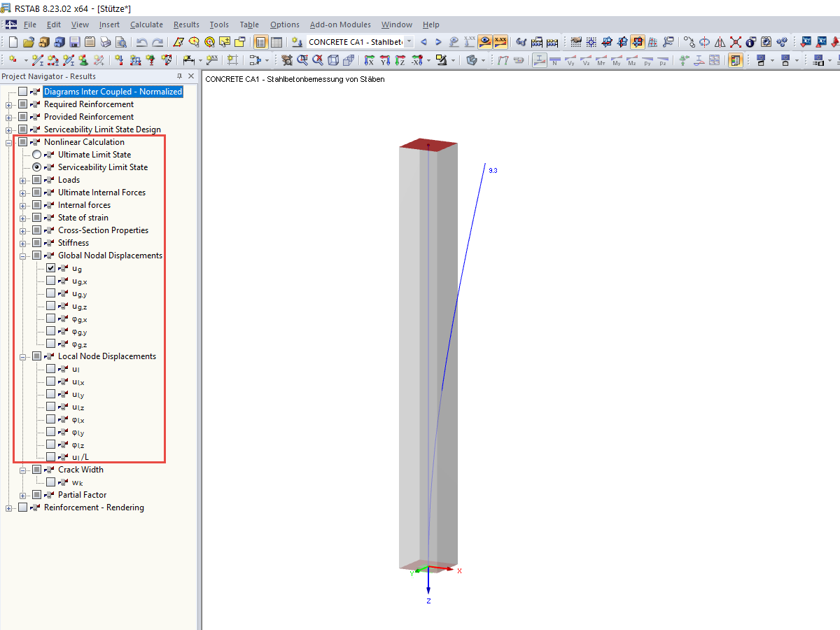840x630 pixels.
Task: Click the zoom window magnifier icon
Action: point(302,60)
